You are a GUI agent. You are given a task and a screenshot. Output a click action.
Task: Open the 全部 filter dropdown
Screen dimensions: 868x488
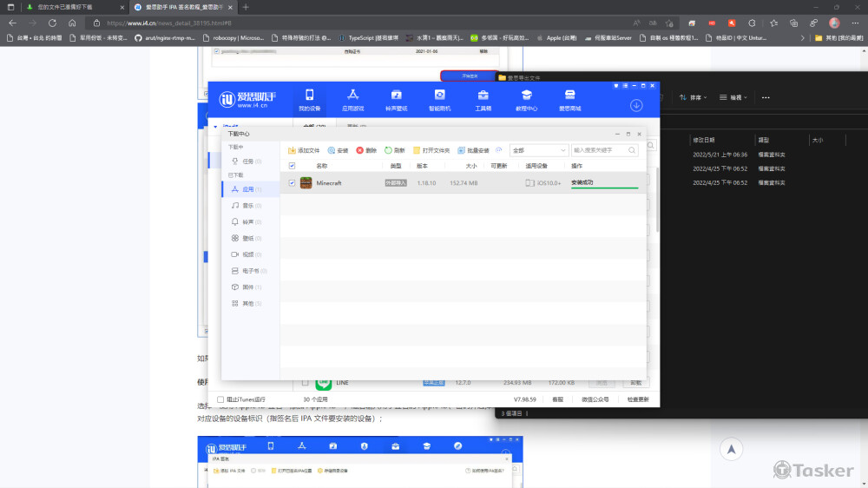click(538, 150)
